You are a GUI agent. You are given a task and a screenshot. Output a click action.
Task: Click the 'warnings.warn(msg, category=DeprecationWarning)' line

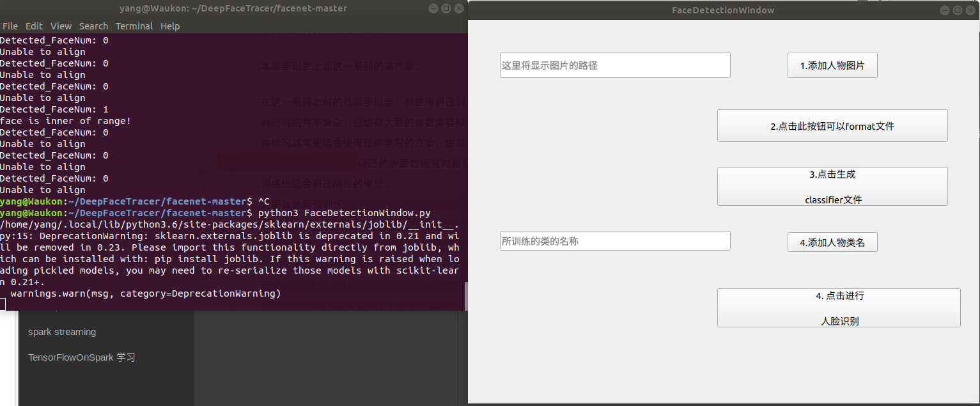[146, 293]
